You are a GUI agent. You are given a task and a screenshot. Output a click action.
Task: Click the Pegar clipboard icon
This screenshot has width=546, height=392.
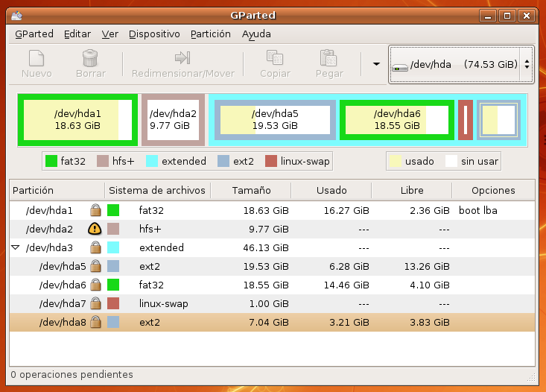coord(328,59)
